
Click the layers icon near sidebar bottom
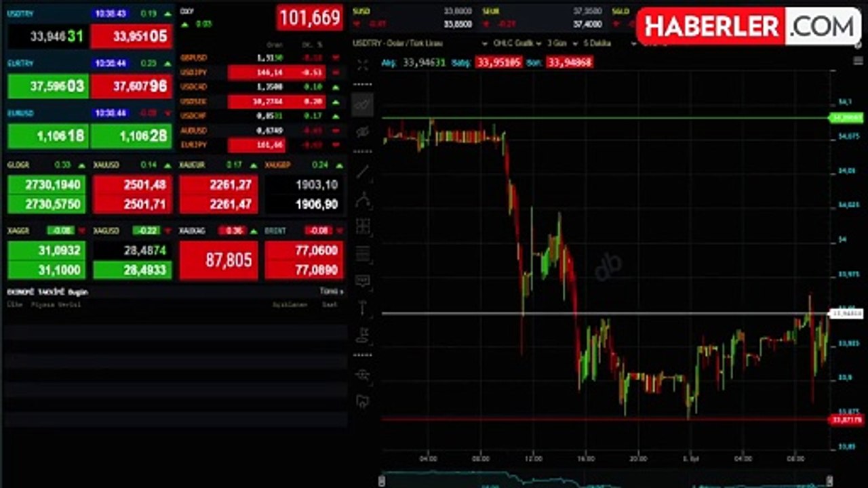[x=363, y=374]
